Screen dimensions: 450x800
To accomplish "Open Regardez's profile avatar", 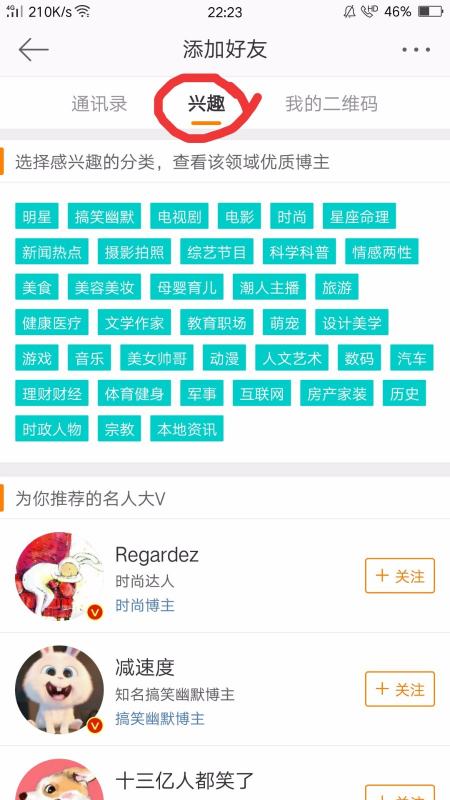I will point(59,576).
